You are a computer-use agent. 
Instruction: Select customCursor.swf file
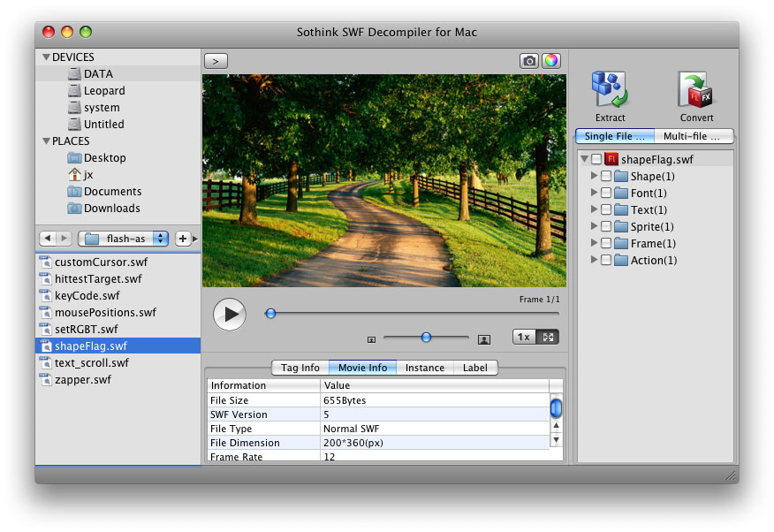click(x=118, y=262)
